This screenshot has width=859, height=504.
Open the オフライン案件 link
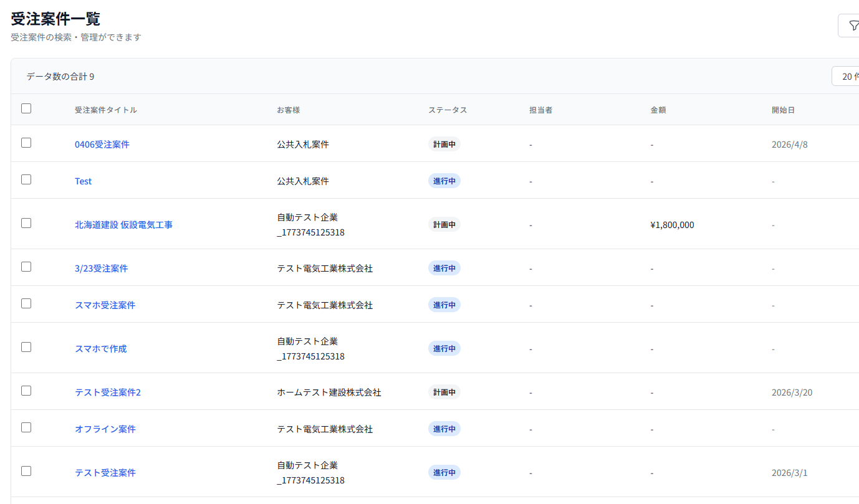[105, 429]
